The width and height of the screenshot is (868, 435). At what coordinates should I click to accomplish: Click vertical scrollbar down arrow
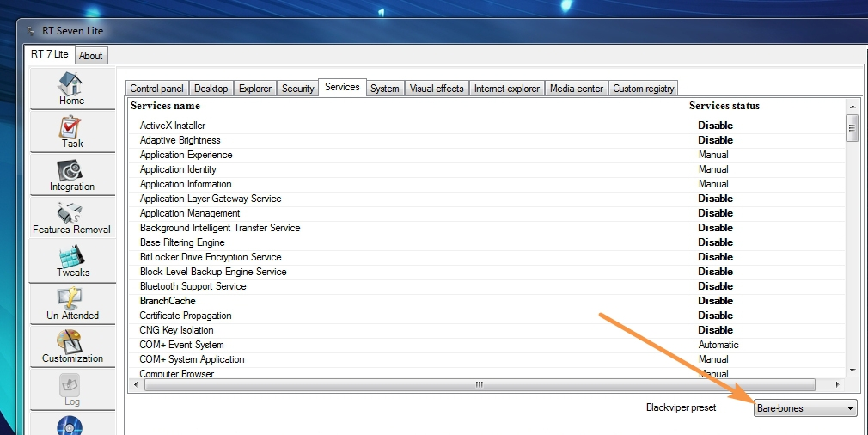852,371
